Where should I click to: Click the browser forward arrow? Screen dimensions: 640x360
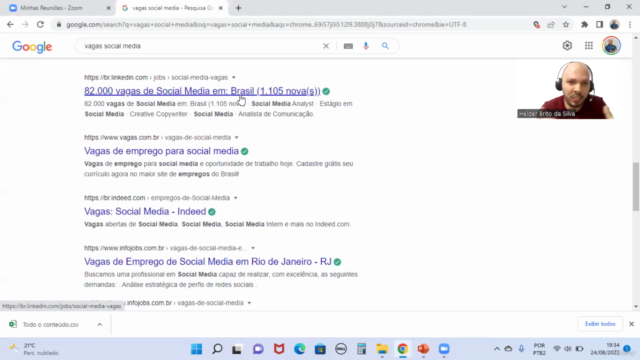[25, 24]
